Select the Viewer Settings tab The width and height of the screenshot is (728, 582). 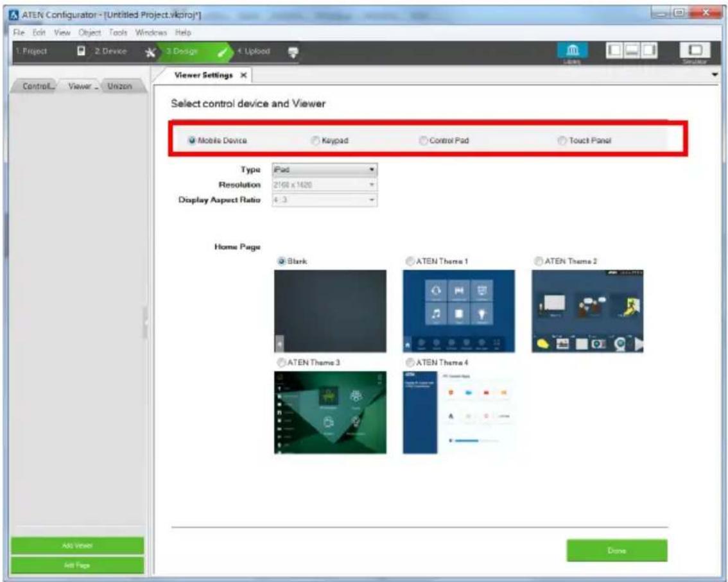204,75
